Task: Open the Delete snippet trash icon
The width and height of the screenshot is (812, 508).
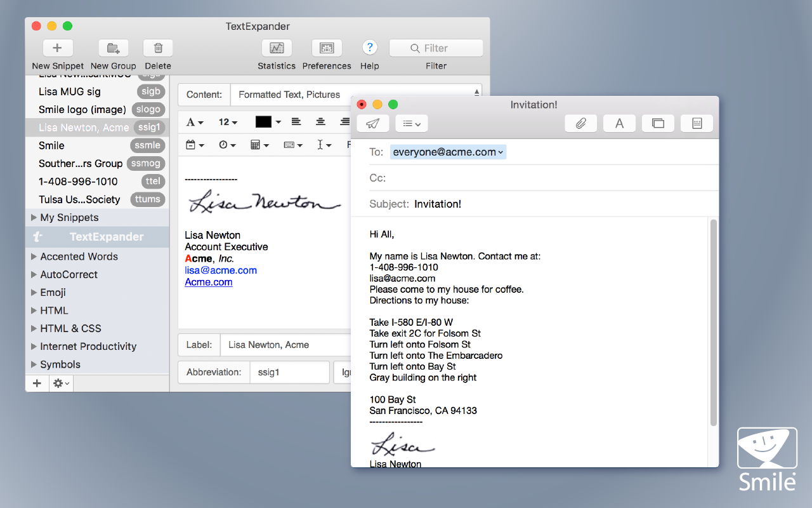Action: coord(157,48)
